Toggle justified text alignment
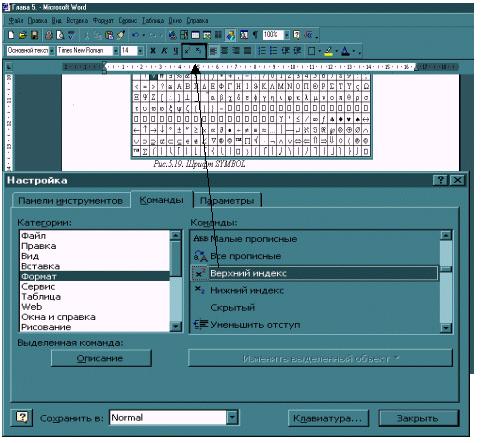The image size is (481, 443). coord(247,51)
